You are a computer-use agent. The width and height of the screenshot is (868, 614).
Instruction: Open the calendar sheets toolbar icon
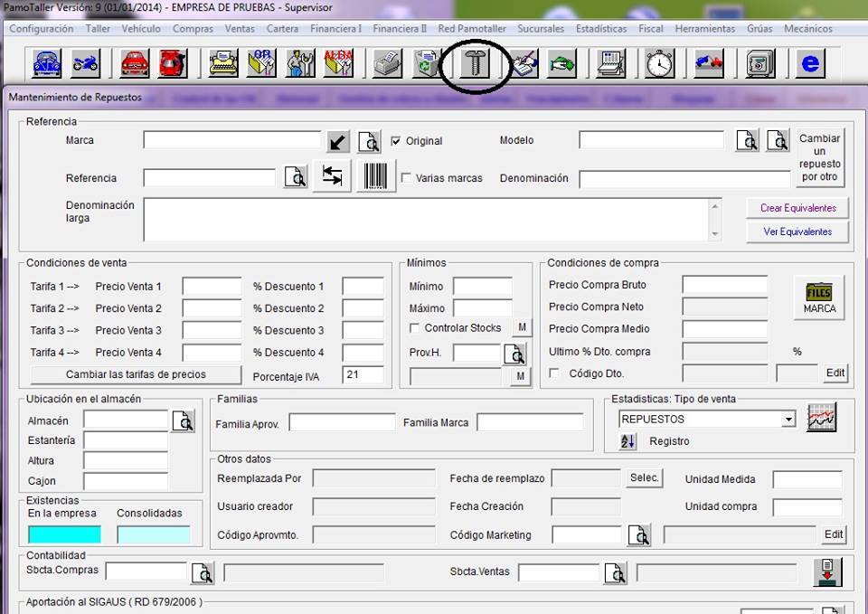tap(611, 63)
